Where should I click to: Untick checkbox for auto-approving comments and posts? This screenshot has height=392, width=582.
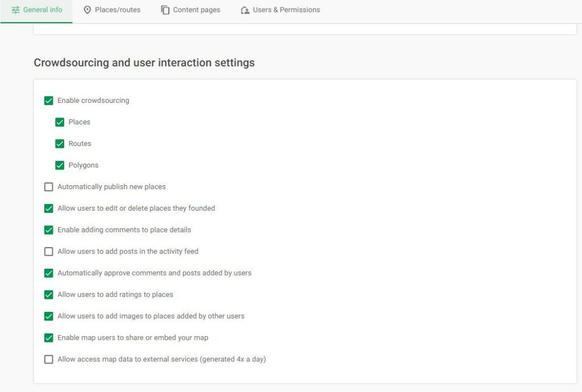[x=49, y=273]
